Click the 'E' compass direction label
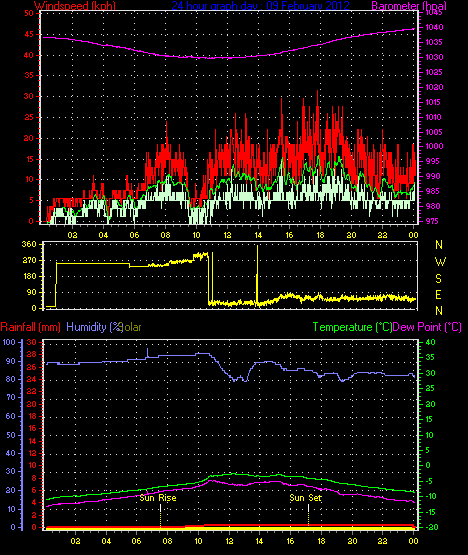468x555 pixels. (x=438, y=294)
